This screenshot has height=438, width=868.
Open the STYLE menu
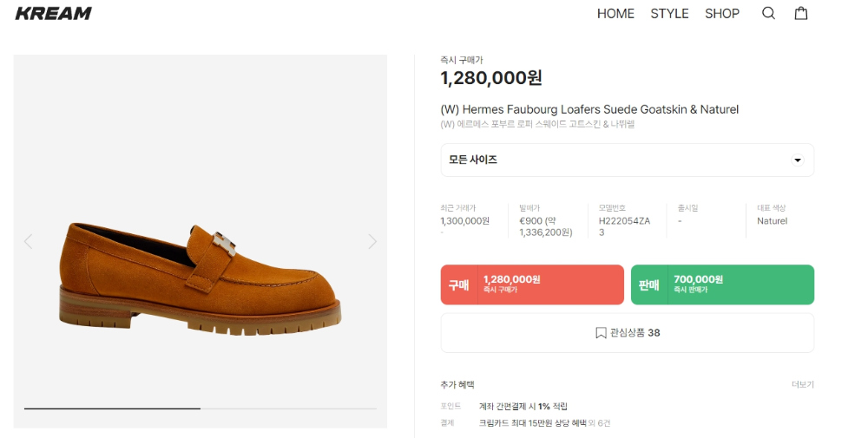pos(669,14)
